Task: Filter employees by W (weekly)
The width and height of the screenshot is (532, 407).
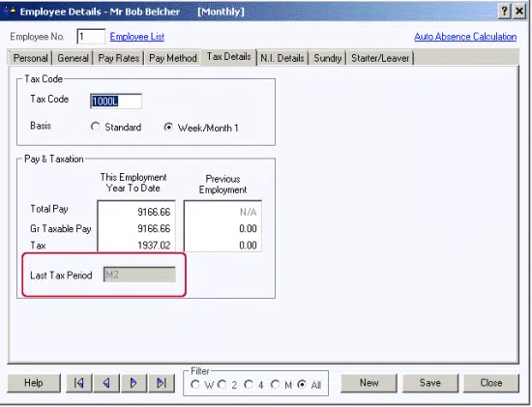Action: pyautogui.click(x=195, y=384)
